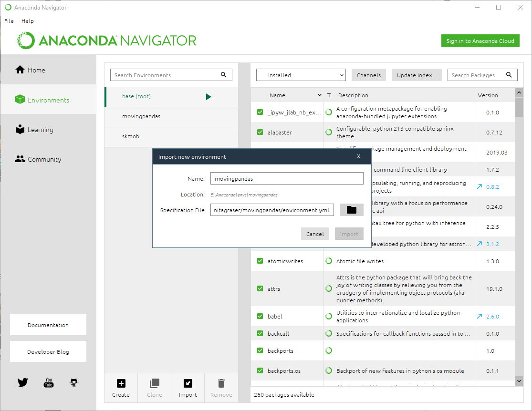This screenshot has height=411, width=532.
Task: Click the Import button in the dialog
Action: point(349,234)
